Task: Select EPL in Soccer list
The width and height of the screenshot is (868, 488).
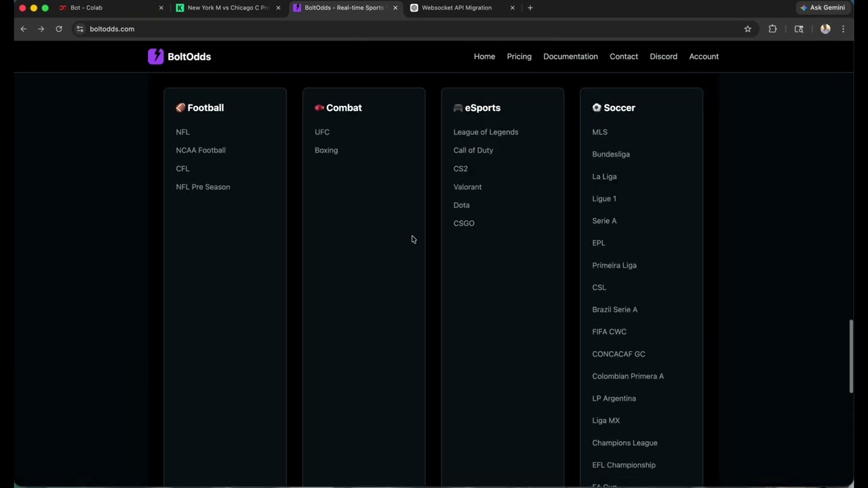Action: 598,243
